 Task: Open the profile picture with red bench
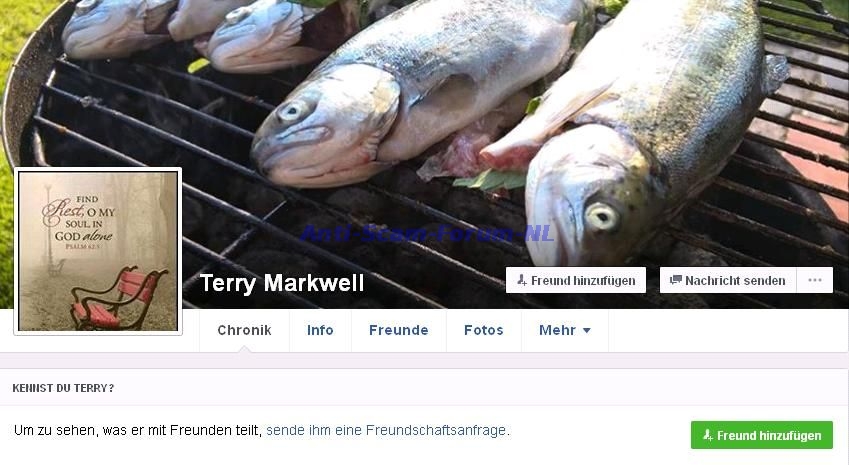coord(98,251)
